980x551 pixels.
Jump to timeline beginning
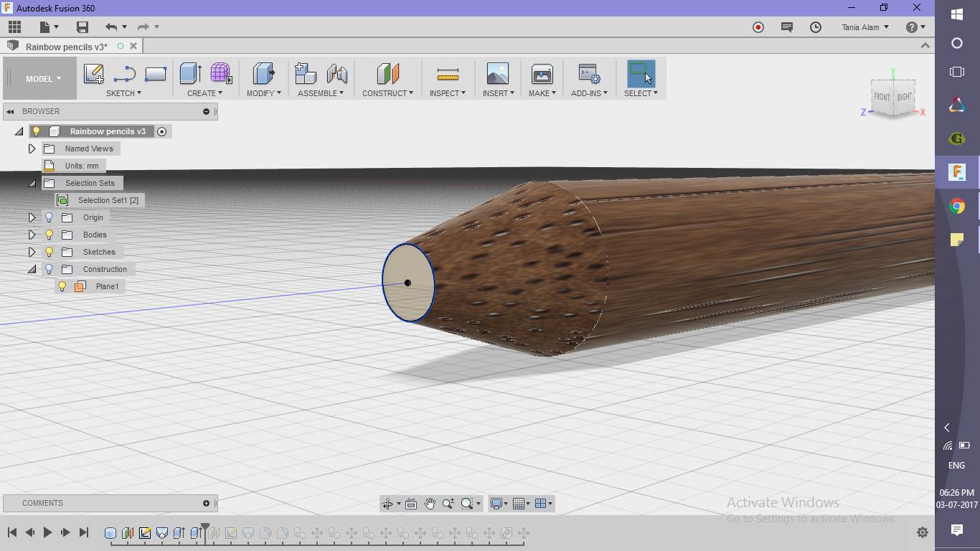(x=12, y=532)
